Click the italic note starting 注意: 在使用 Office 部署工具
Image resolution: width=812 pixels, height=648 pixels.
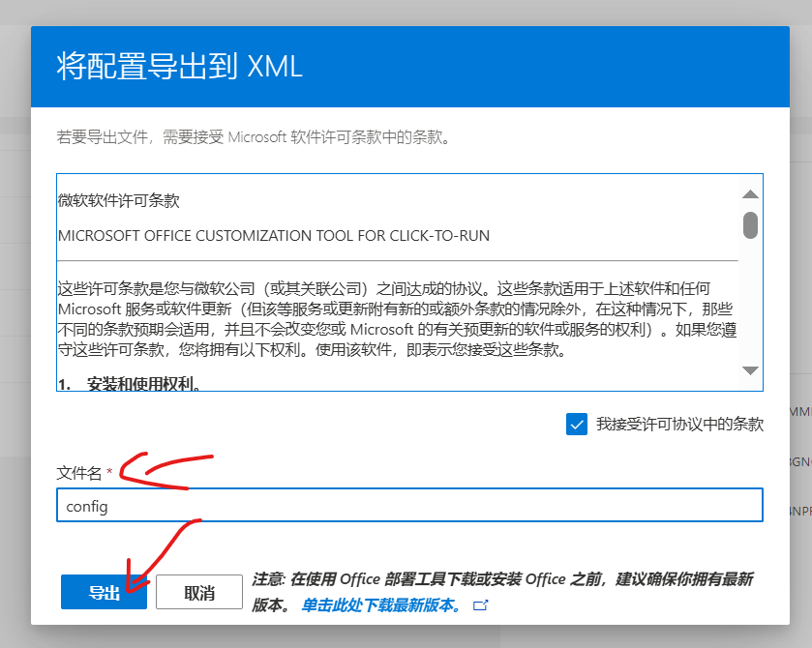tap(502, 591)
